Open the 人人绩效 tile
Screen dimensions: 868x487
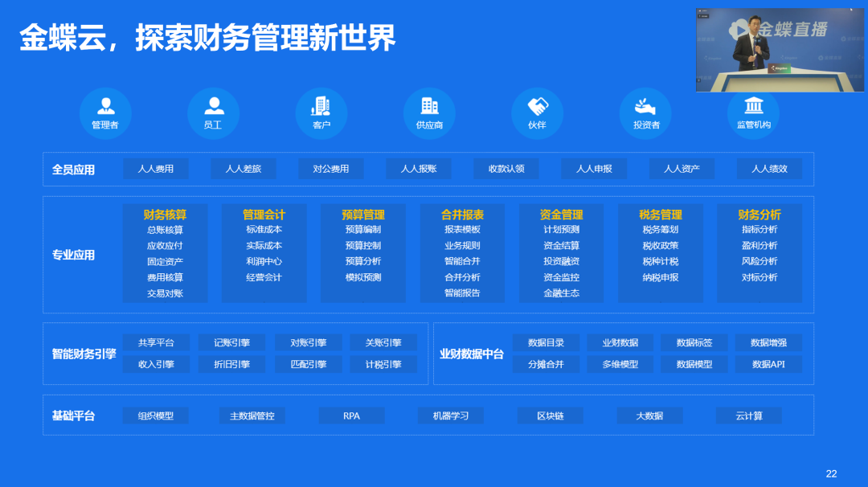[769, 169]
